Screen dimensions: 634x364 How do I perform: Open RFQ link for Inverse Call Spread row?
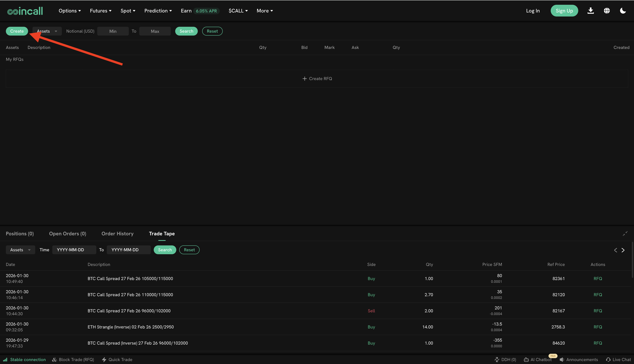pyautogui.click(x=598, y=343)
